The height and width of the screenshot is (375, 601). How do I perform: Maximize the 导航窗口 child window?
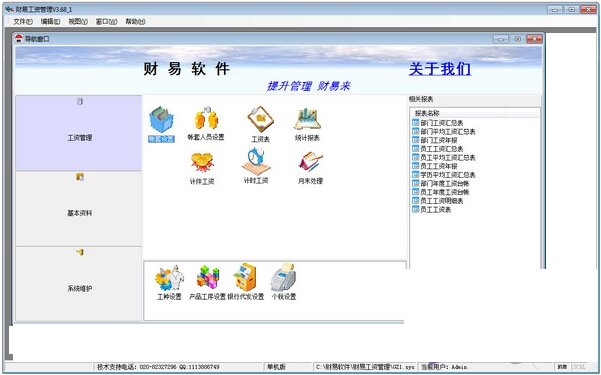(517, 39)
